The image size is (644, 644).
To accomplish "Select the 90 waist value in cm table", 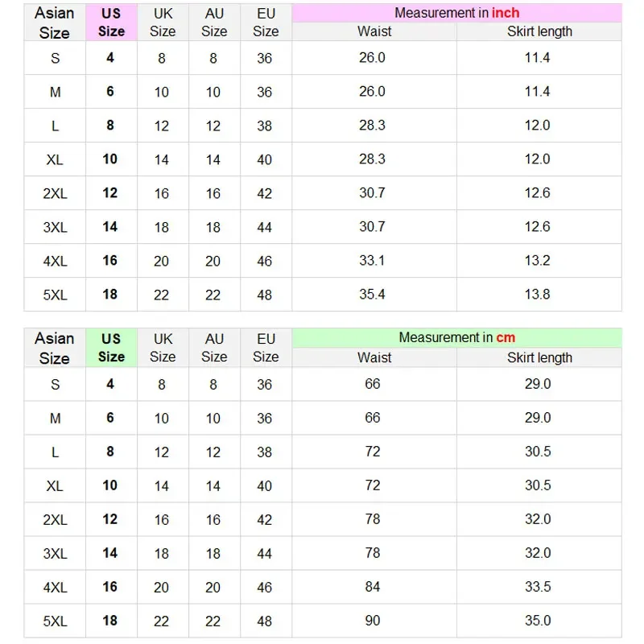I will [x=373, y=620].
